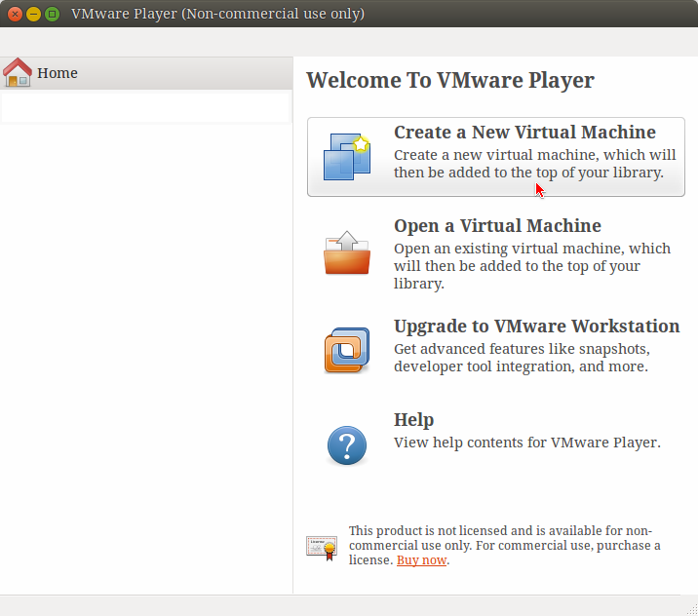Click 'View help contents for VMware Player.' text
The image size is (698, 616).
pyautogui.click(x=527, y=443)
